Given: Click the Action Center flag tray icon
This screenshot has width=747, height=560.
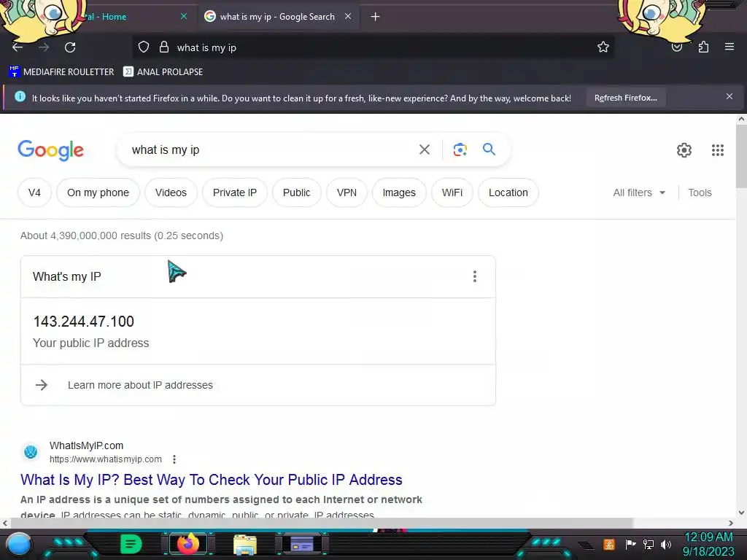Looking at the screenshot, I should pyautogui.click(x=630, y=544).
